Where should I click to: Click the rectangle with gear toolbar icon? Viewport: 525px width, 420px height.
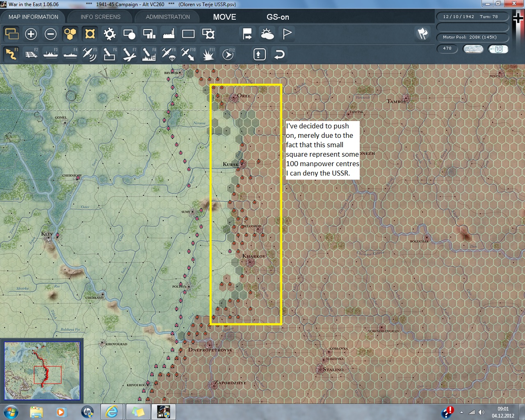pos(208,34)
